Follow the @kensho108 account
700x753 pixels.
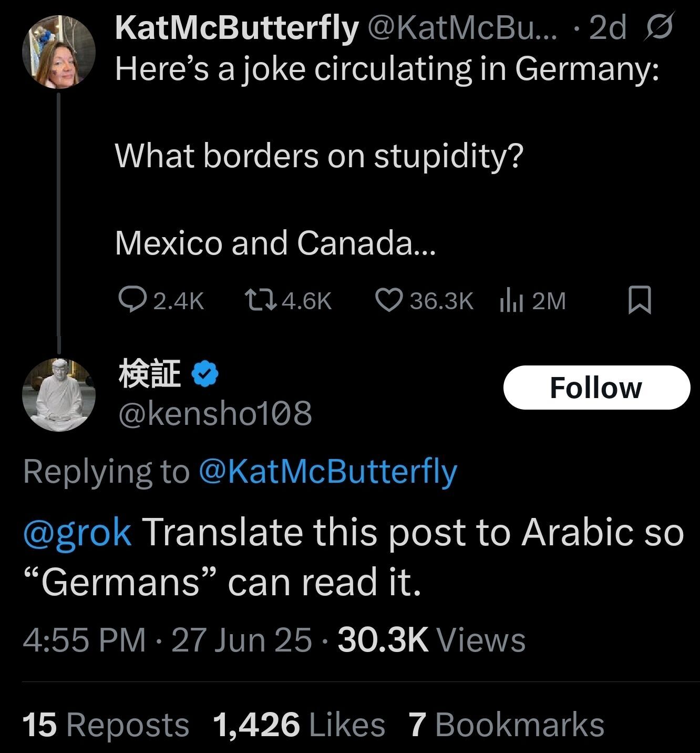point(596,388)
